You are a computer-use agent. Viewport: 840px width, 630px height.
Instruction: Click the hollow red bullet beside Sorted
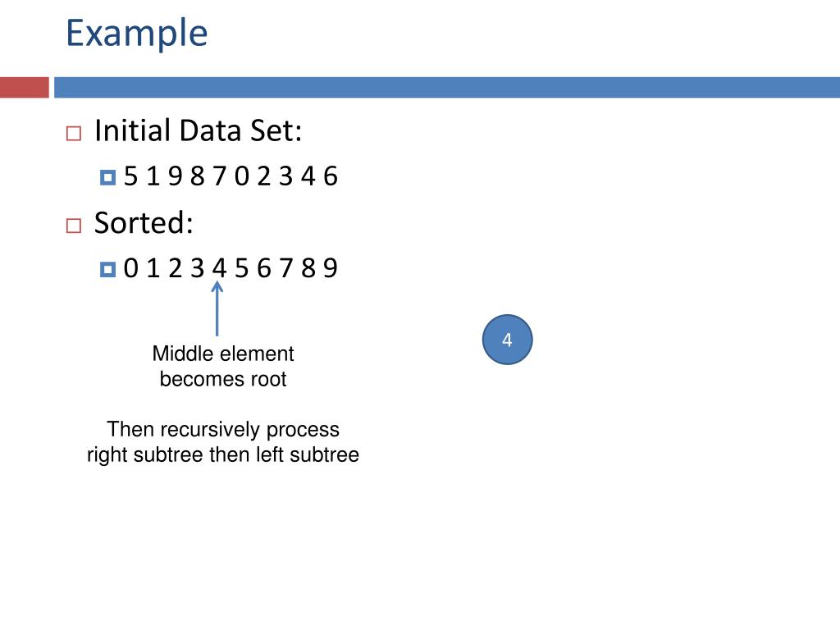pyautogui.click(x=73, y=226)
